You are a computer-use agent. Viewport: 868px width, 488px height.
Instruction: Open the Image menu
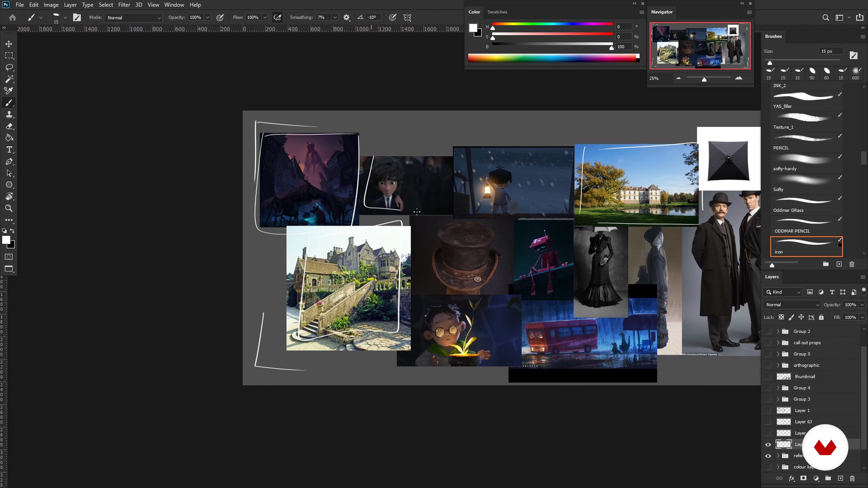tap(51, 5)
